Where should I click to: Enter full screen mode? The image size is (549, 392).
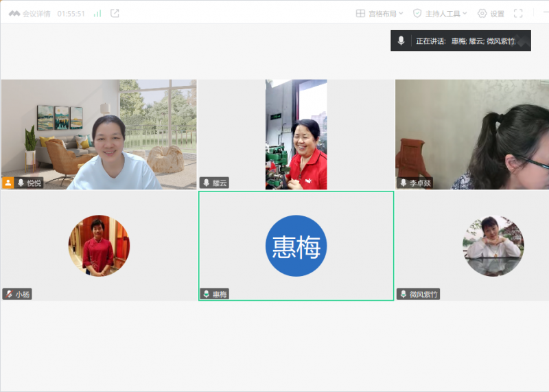518,14
